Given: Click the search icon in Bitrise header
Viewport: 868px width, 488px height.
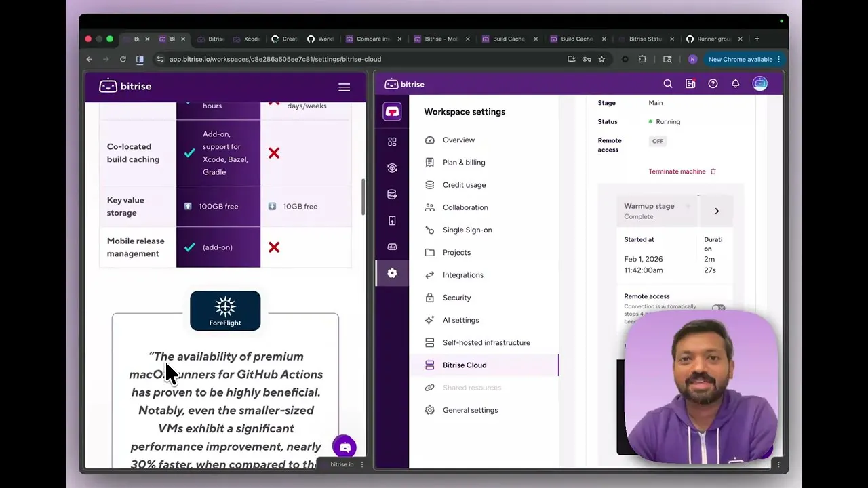Looking at the screenshot, I should [668, 84].
